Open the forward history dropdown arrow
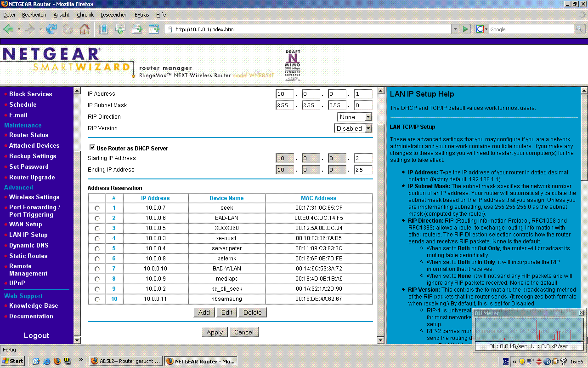588x368 pixels. pos(40,29)
